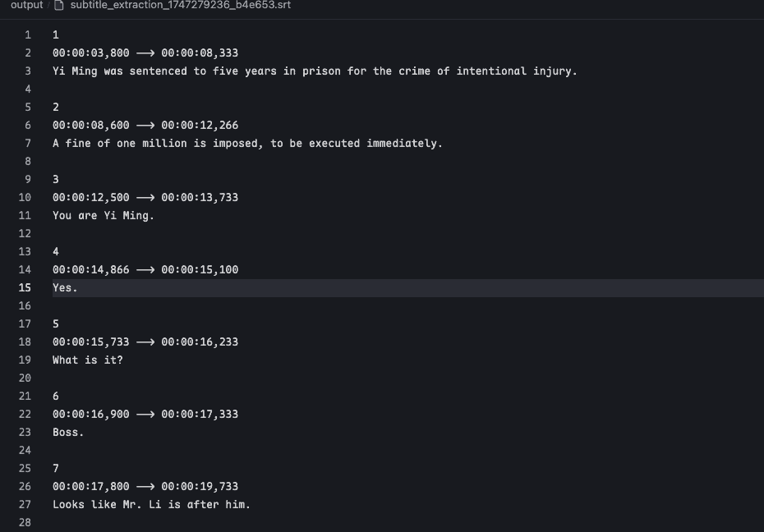The height and width of the screenshot is (532, 764).
Task: Click the "Boss." subtitle text
Action: click(x=68, y=432)
